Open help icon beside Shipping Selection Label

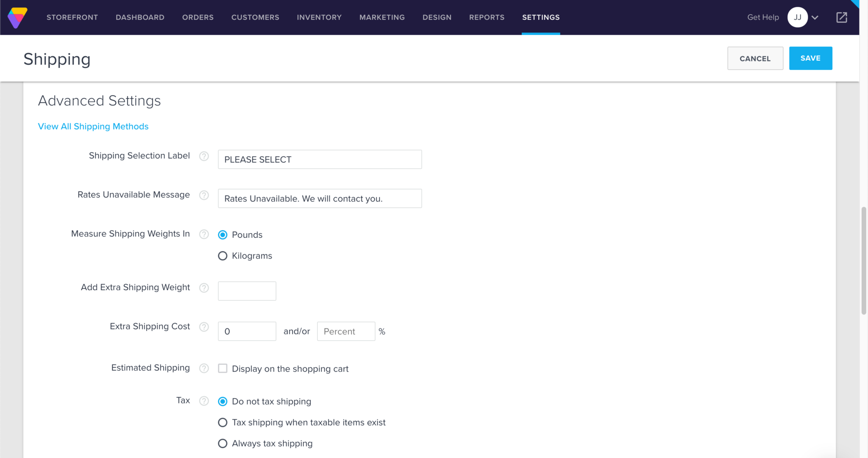click(x=204, y=156)
